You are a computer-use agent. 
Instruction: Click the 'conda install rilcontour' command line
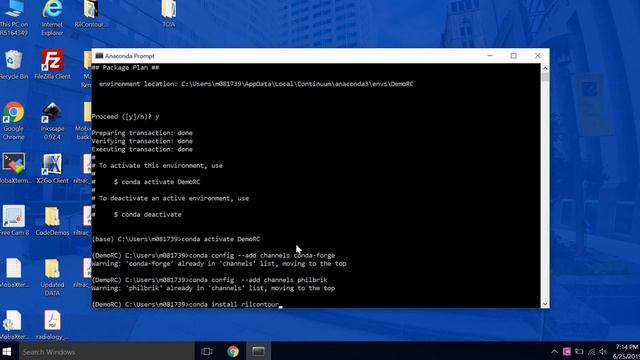tap(185, 304)
